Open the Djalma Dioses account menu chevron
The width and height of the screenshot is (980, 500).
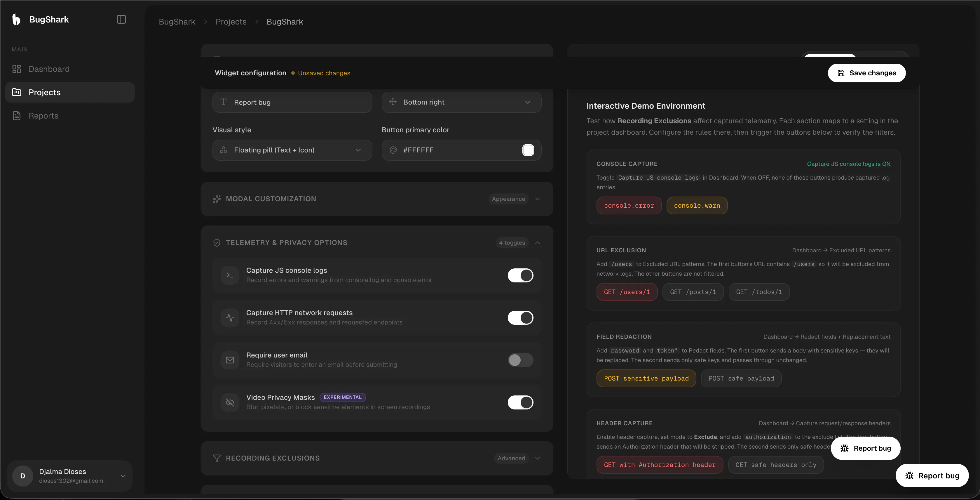pyautogui.click(x=123, y=476)
